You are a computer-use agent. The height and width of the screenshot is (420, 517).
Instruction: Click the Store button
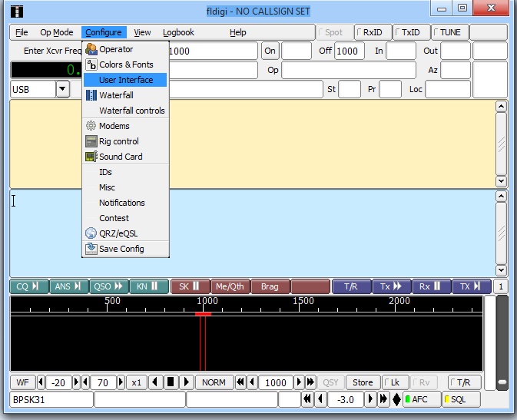click(x=363, y=382)
